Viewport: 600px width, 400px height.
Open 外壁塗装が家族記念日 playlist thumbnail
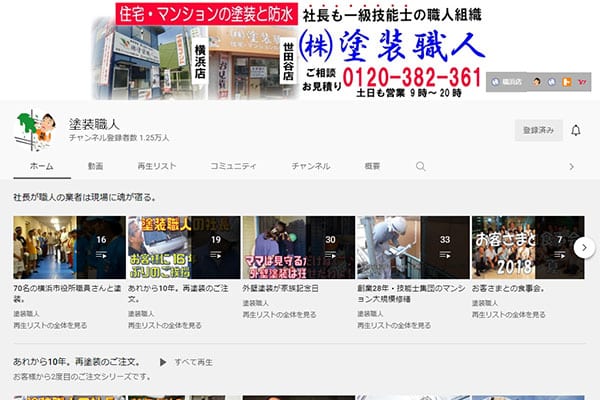[298, 247]
